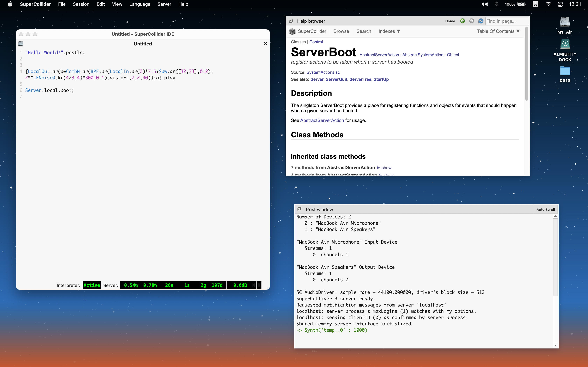Toggle Auto Scroll in Post window
The width and height of the screenshot is (588, 367).
545,210
